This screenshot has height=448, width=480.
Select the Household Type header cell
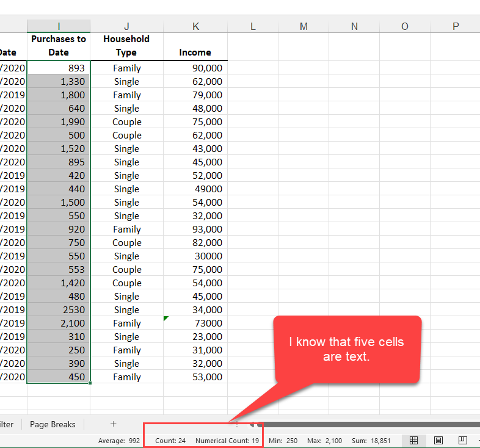(126, 46)
